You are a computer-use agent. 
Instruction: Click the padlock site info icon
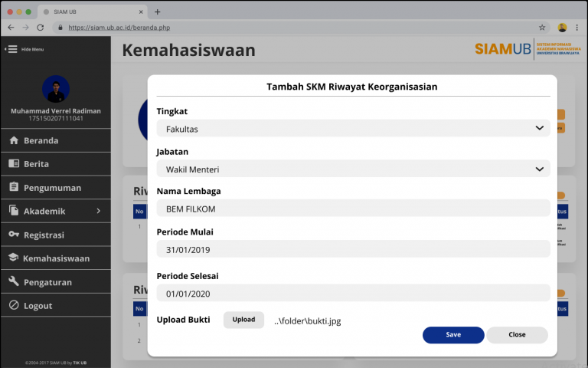[x=60, y=28]
